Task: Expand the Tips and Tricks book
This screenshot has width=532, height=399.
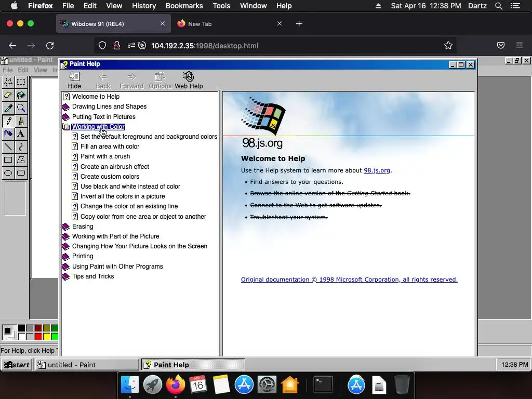Action: pyautogui.click(x=93, y=276)
